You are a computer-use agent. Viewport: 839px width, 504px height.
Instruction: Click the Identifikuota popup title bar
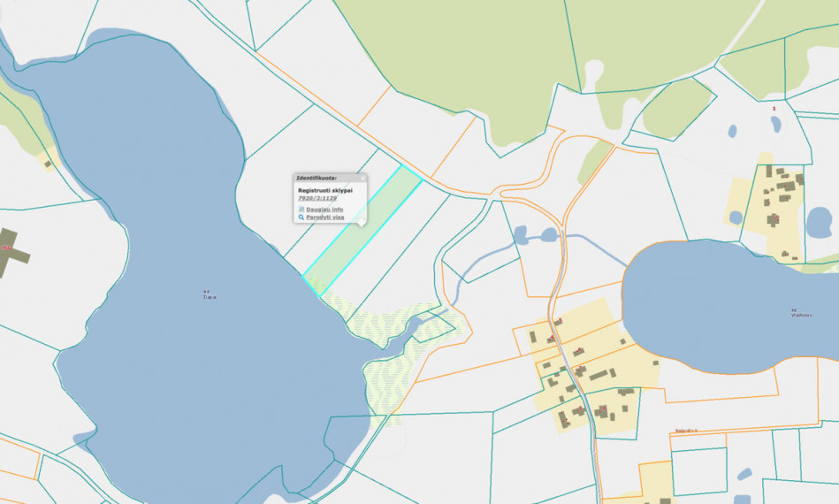pyautogui.click(x=330, y=178)
